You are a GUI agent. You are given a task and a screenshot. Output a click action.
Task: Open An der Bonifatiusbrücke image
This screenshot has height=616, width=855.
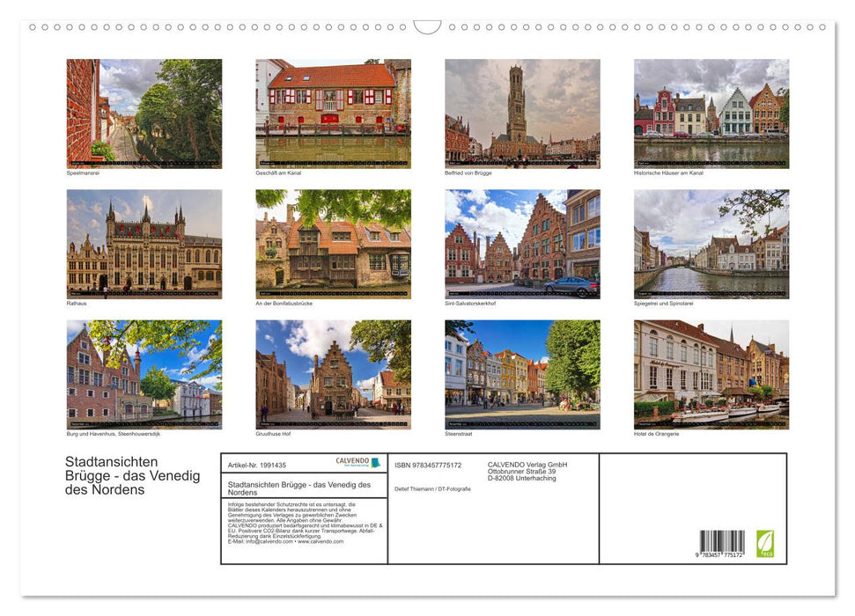point(332,243)
